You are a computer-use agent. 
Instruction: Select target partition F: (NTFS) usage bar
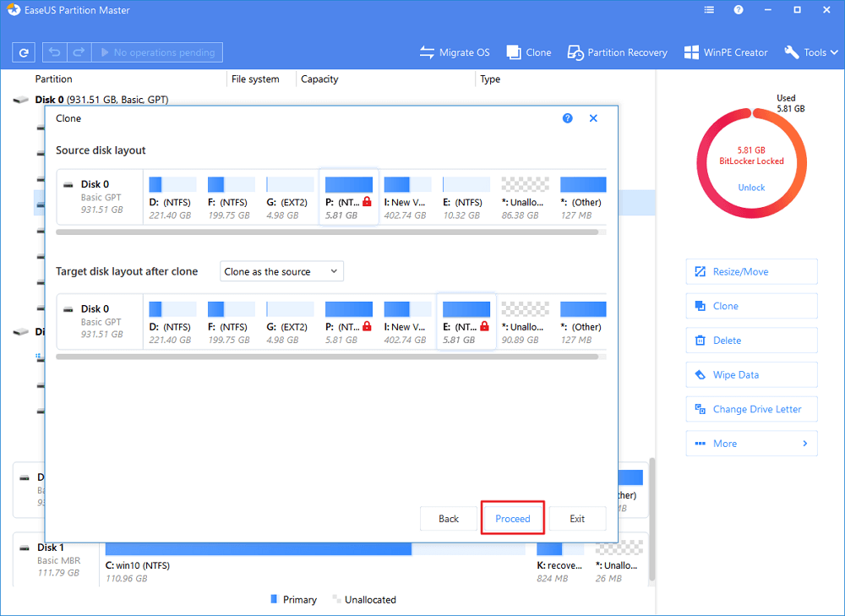(x=232, y=308)
